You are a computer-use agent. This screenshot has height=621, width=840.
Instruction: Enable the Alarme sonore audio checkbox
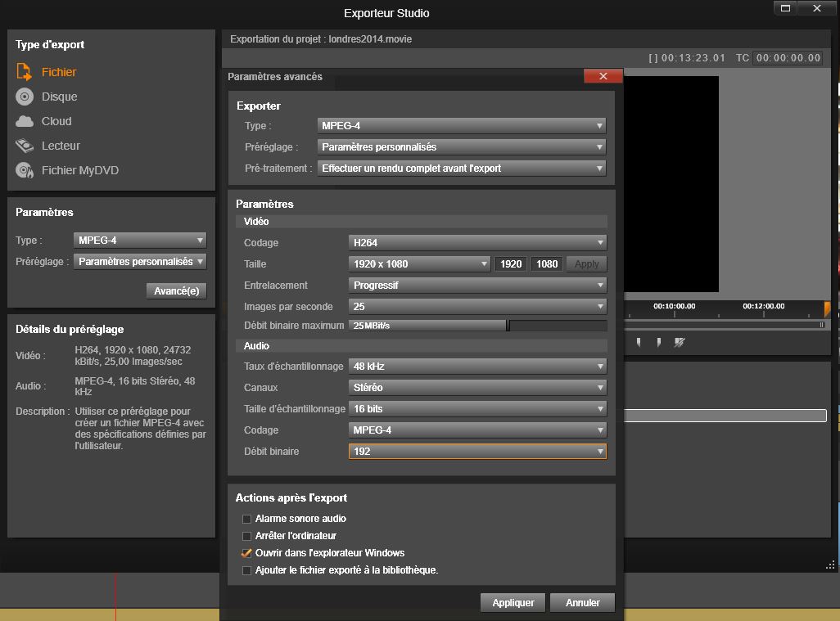pos(246,519)
